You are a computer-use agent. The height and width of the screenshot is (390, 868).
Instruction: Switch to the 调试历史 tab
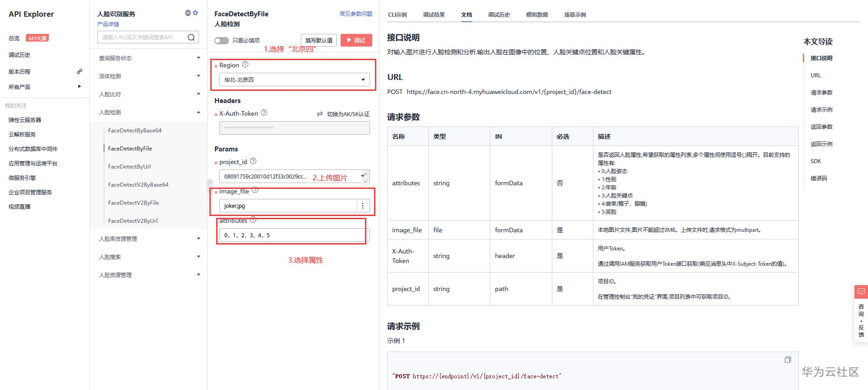[499, 14]
